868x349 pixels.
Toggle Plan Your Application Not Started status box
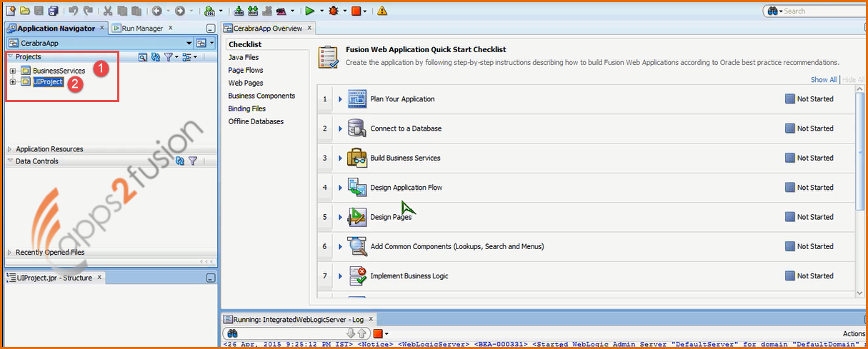[x=789, y=99]
